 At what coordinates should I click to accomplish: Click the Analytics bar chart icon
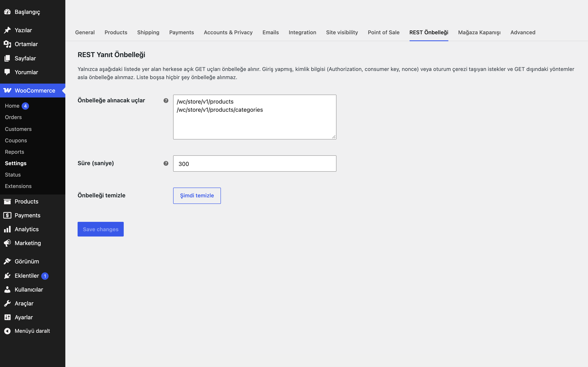pos(7,229)
